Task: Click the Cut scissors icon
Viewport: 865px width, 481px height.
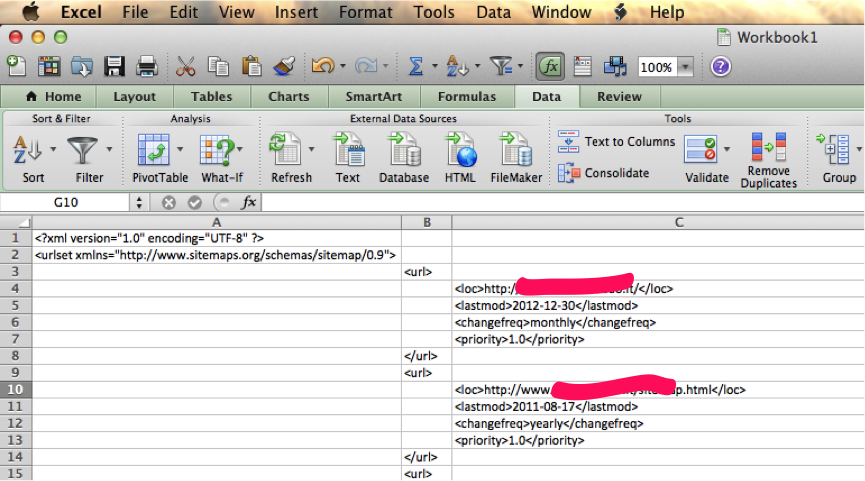Action: [186, 67]
